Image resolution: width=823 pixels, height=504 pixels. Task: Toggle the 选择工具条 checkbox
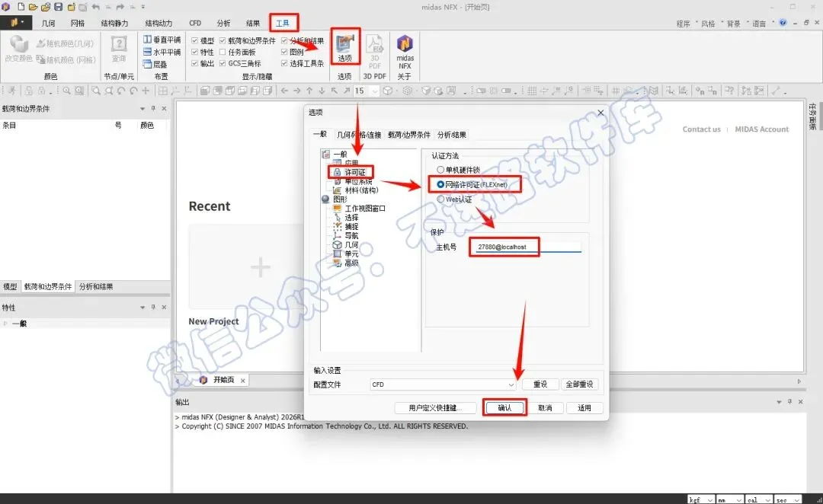point(284,63)
